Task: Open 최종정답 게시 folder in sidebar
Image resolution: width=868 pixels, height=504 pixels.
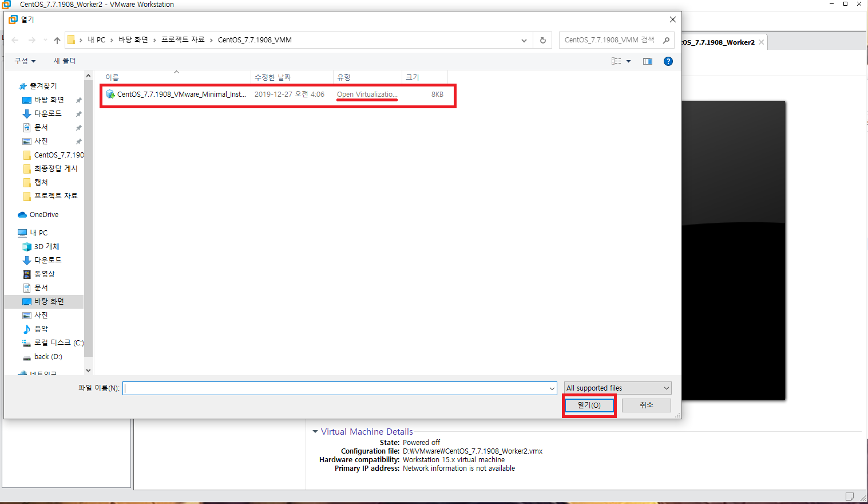Action: click(56, 168)
